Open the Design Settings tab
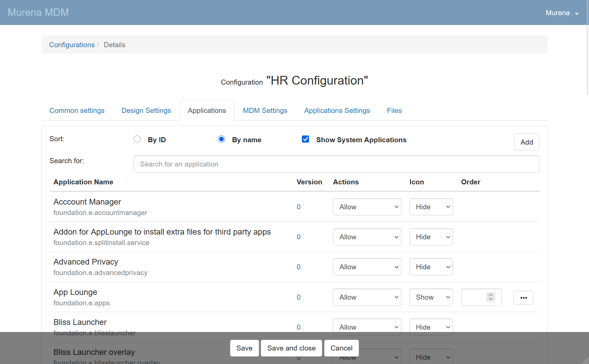The image size is (589, 364). click(x=146, y=111)
